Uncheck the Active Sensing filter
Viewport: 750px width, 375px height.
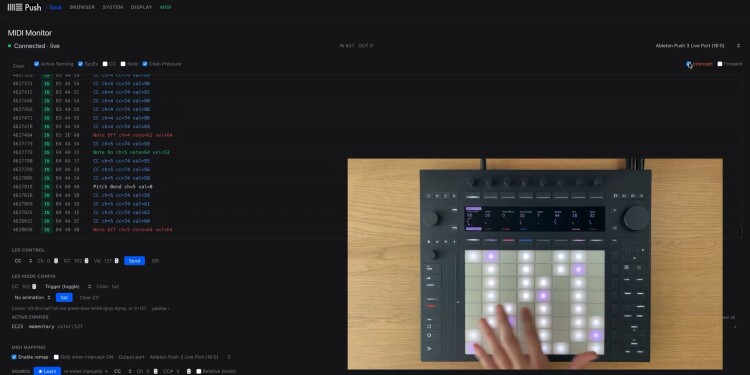tap(37, 64)
